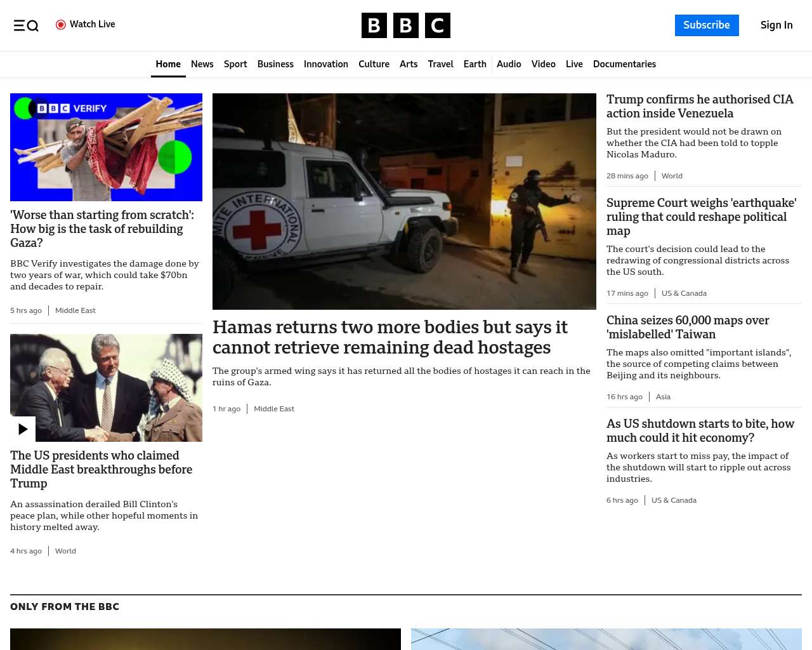Open the Gaza rebuilding BBC Verify thumbnail
The width and height of the screenshot is (812, 650).
tap(106, 147)
